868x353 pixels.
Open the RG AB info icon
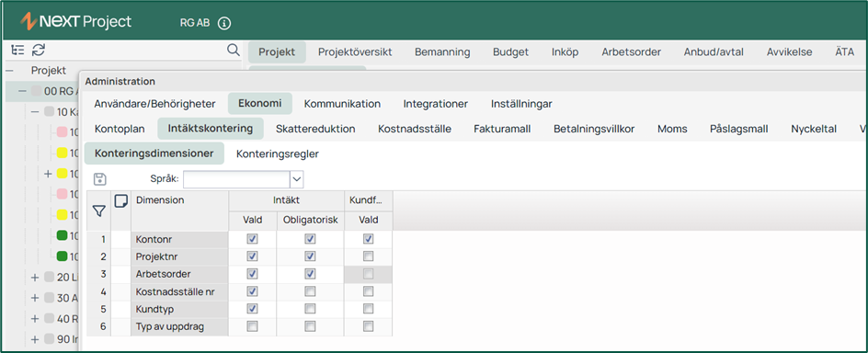pyautogui.click(x=224, y=23)
